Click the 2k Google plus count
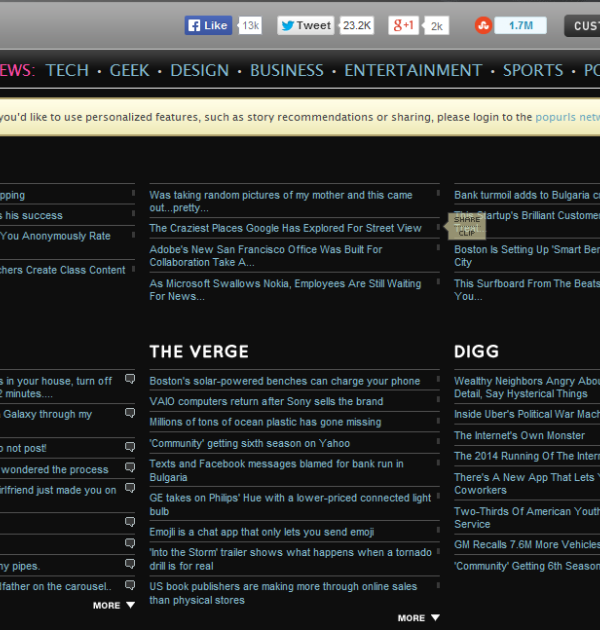 [436, 26]
